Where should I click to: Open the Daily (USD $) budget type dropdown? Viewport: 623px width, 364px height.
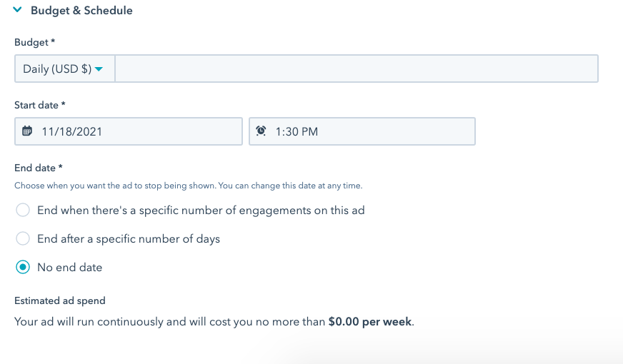point(64,69)
